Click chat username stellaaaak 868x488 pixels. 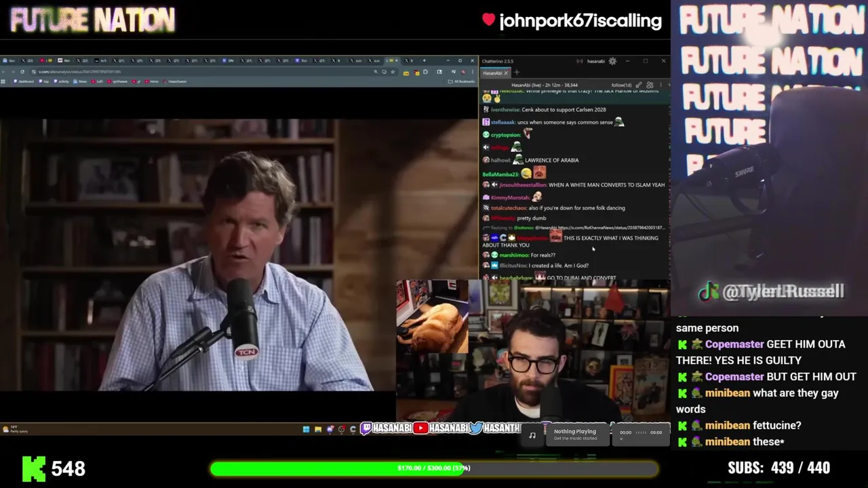coord(502,123)
